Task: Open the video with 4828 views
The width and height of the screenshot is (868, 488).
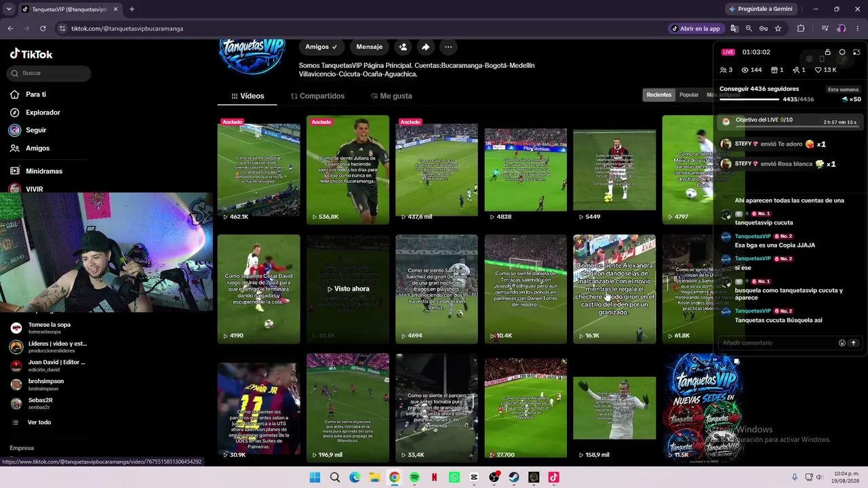Action: [526, 169]
